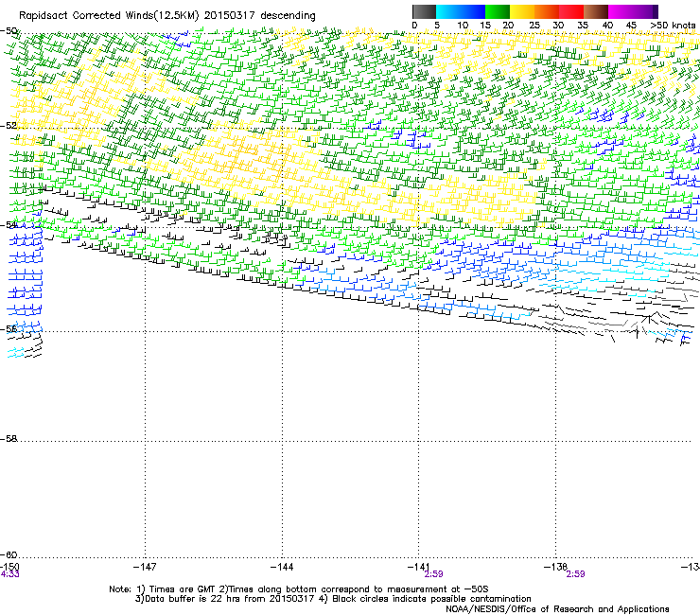This screenshot has width=700, height=615.
Task: Click the legend label '35'
Action: tap(583, 26)
